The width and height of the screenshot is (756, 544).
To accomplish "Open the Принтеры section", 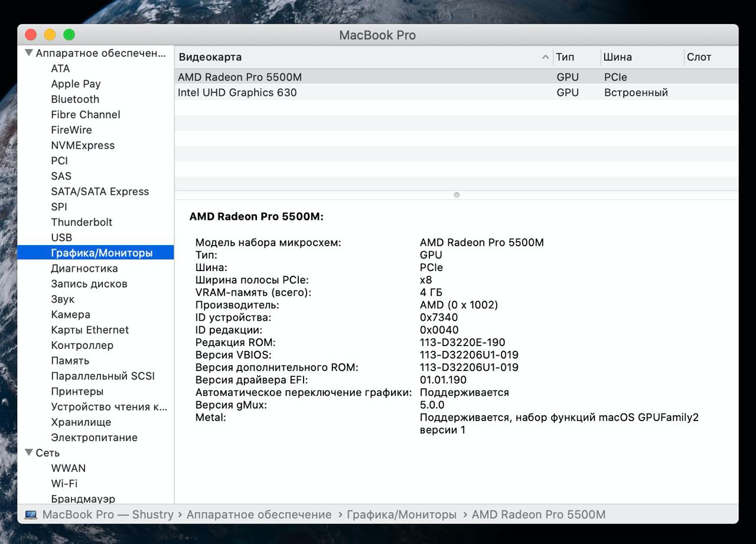I will click(x=77, y=391).
